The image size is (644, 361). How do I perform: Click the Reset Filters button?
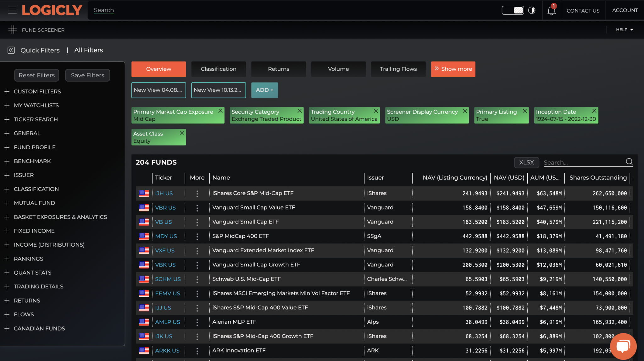[36, 75]
